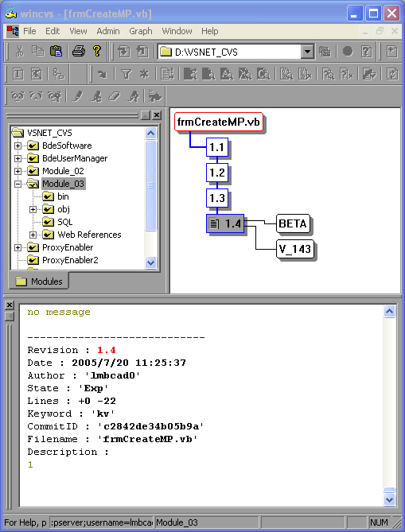Click the printer icon in the toolbar
The height and width of the screenshot is (532, 405).
pyautogui.click(x=79, y=52)
